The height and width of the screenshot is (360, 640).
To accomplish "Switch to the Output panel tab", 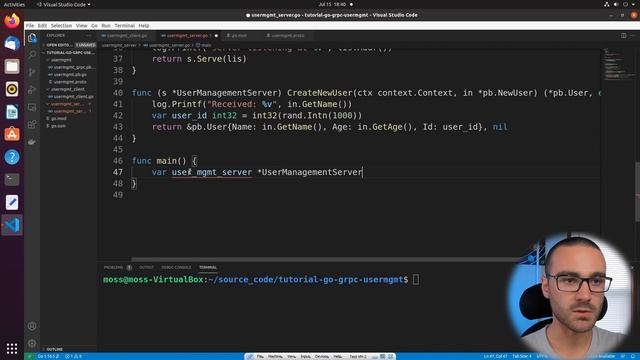I will [147, 267].
